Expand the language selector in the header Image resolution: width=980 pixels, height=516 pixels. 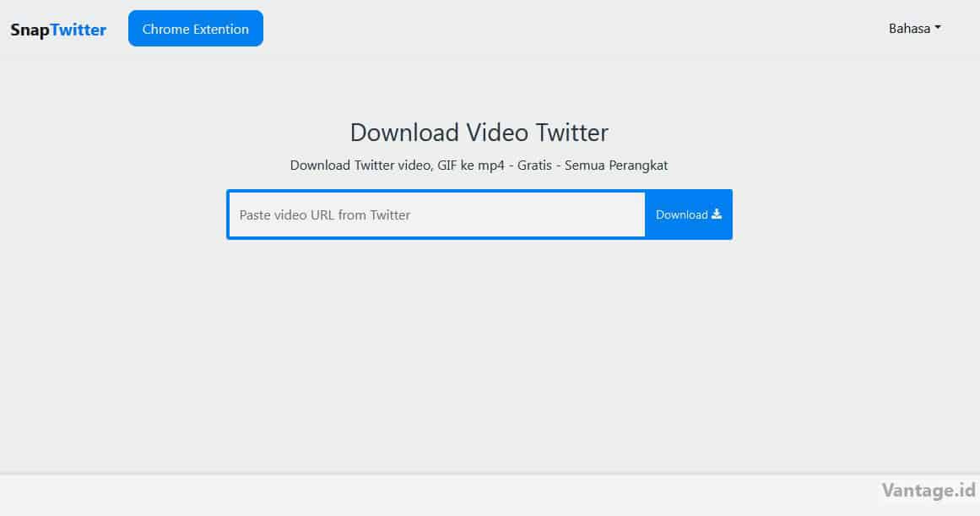pos(914,28)
